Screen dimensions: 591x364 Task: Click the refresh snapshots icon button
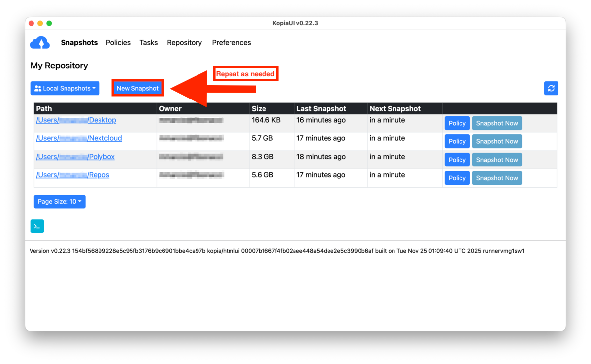point(551,88)
